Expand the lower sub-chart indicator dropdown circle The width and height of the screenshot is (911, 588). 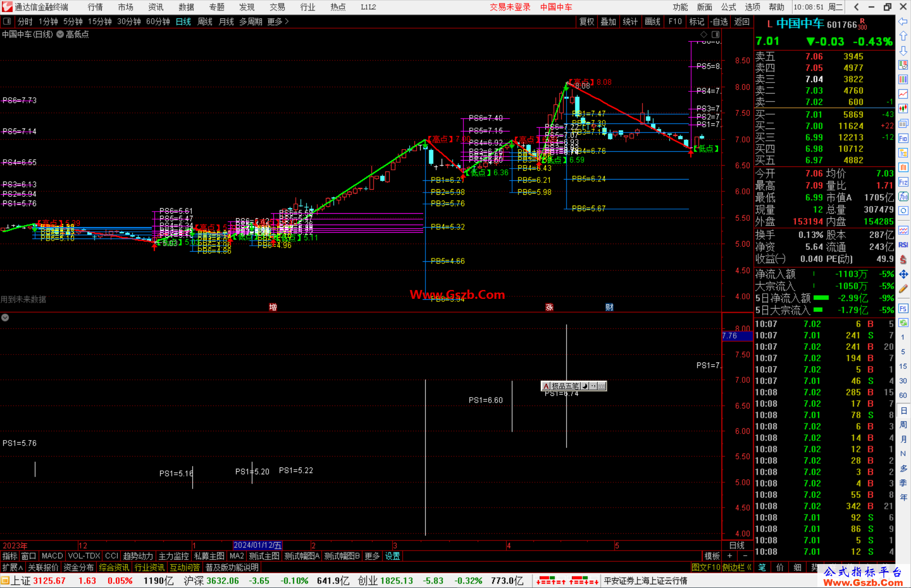point(5,317)
